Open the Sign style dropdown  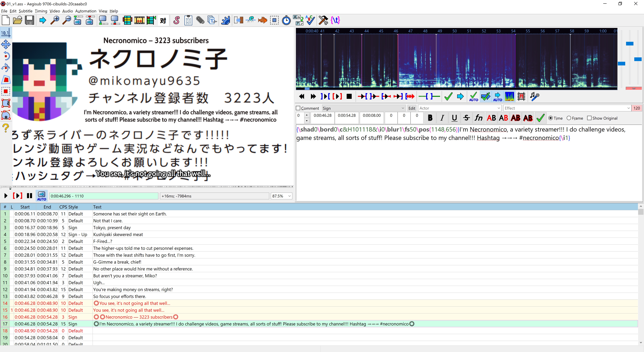tap(363, 108)
